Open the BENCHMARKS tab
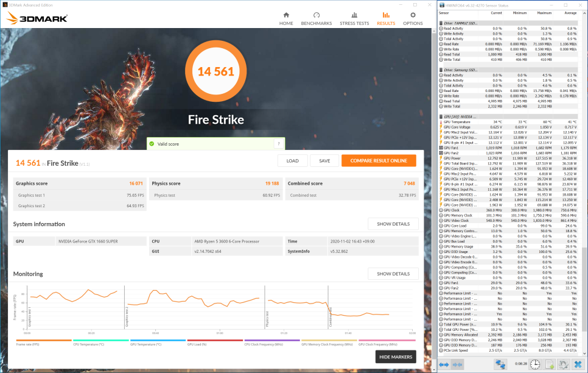 pyautogui.click(x=317, y=19)
